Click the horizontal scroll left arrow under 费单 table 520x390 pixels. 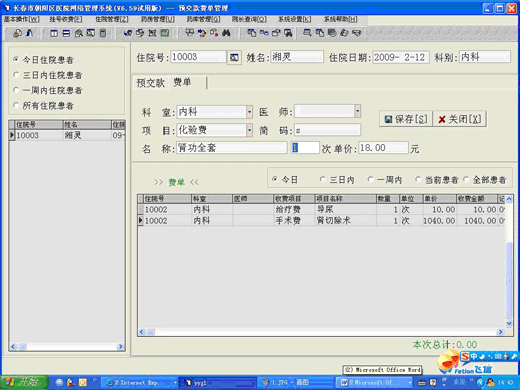click(x=142, y=332)
